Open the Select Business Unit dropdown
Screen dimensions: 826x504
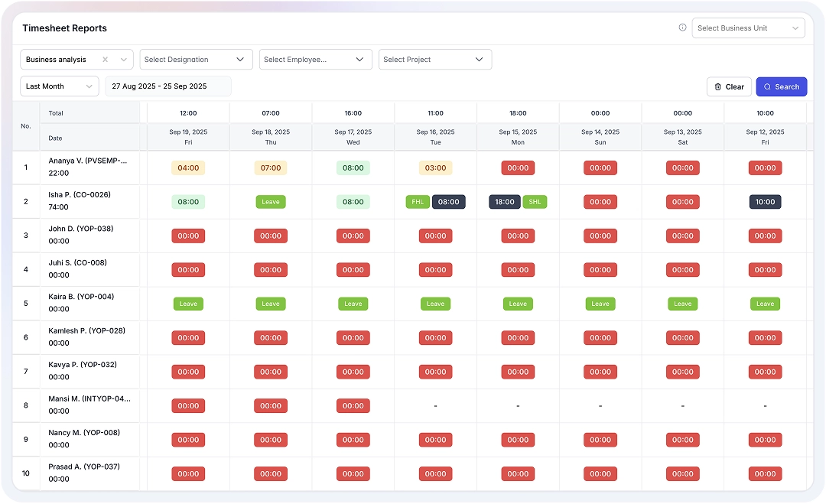tap(748, 28)
